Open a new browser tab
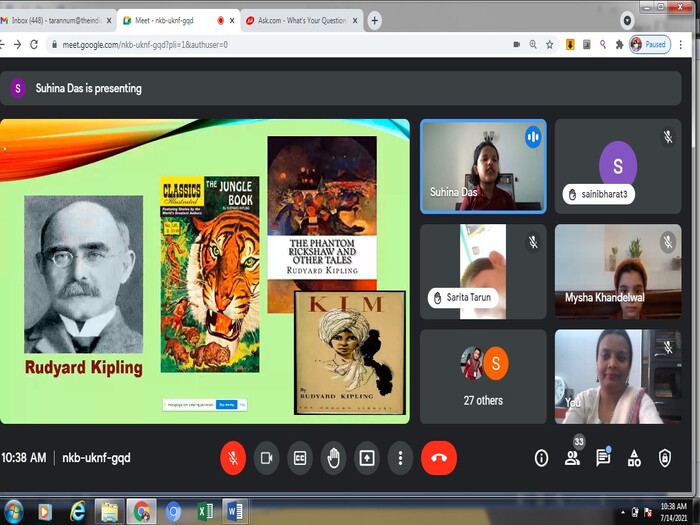700x525 pixels. pyautogui.click(x=375, y=21)
